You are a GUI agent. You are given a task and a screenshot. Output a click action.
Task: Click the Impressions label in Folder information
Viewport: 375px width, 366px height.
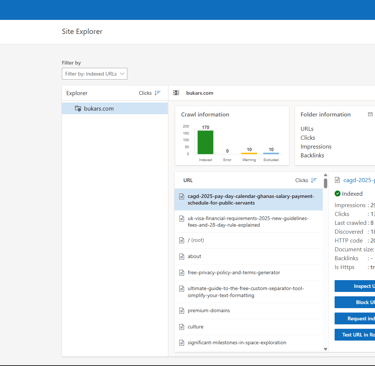(x=316, y=147)
